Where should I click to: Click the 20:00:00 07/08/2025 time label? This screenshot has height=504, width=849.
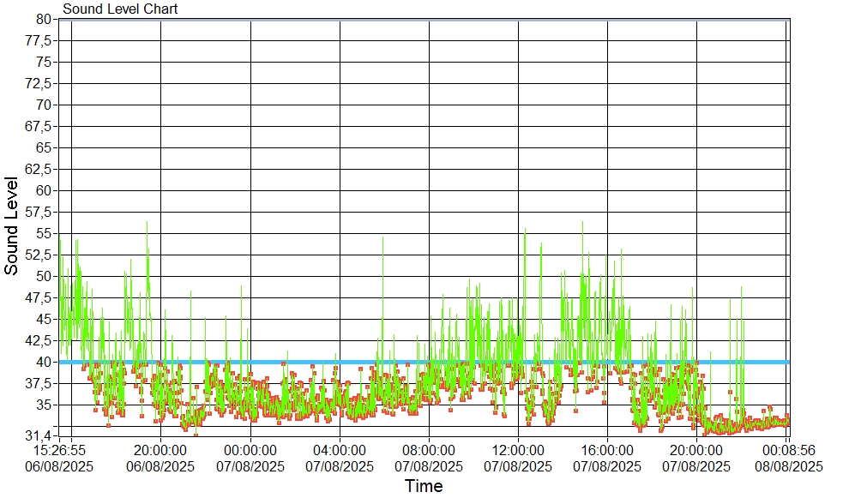[x=695, y=449]
